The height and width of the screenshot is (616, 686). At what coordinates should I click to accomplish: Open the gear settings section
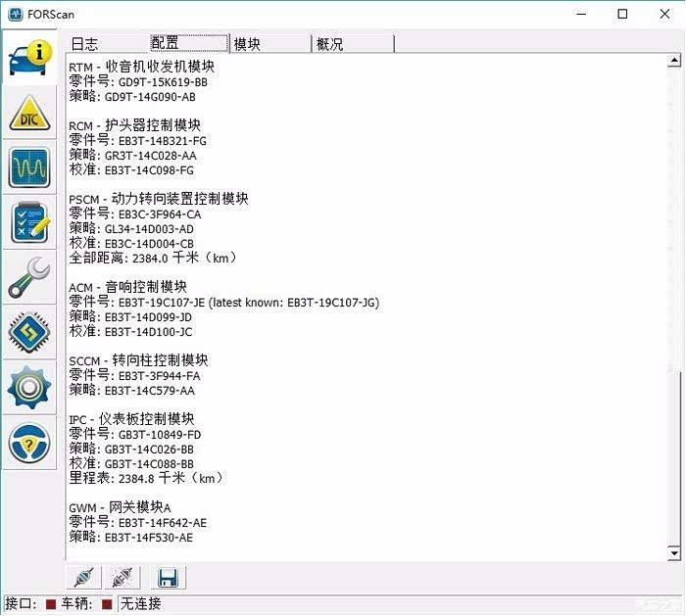(29, 388)
